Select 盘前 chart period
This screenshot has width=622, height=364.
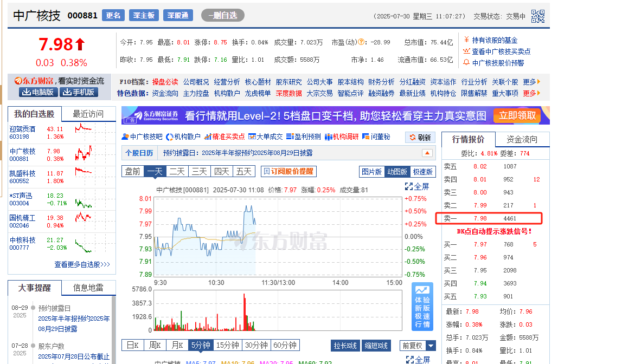133,172
